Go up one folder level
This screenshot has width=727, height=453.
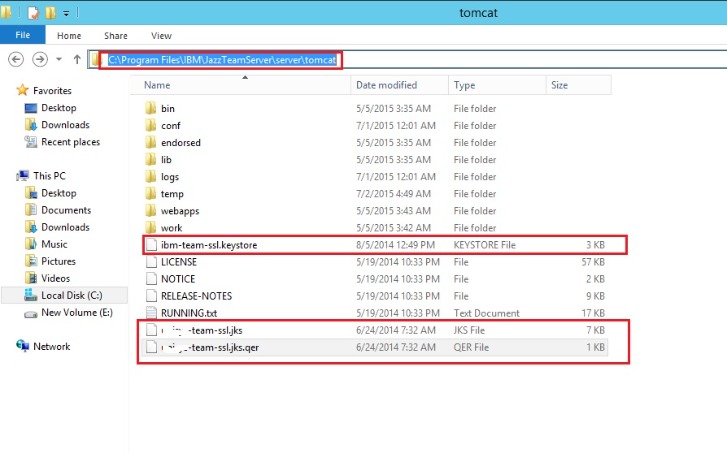pyautogui.click(x=77, y=60)
